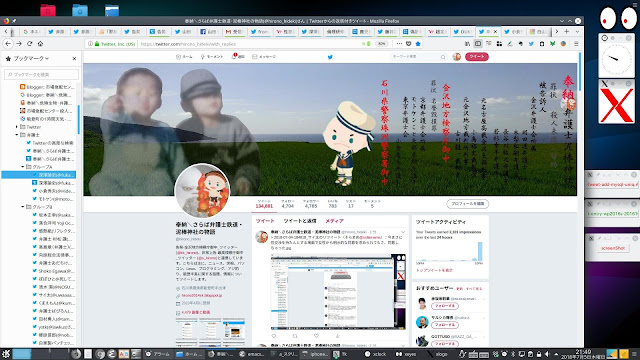
Task: Click the screenShot button in side window
Action: [x=613, y=248]
